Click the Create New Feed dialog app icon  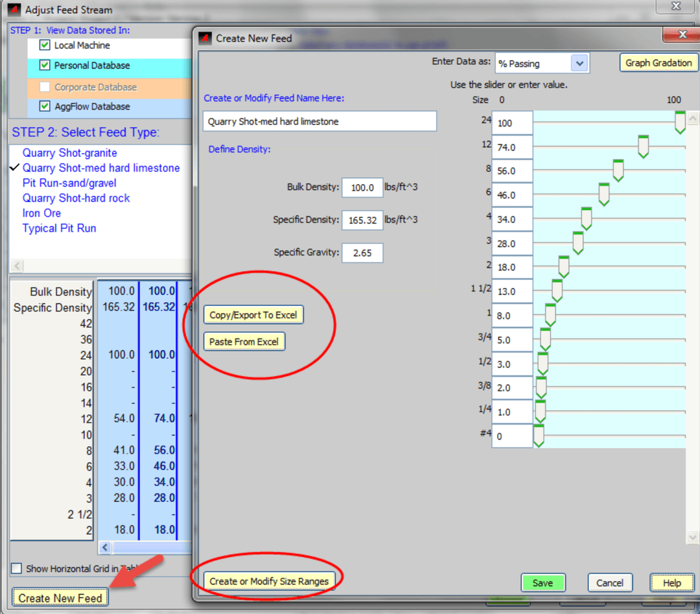205,38
